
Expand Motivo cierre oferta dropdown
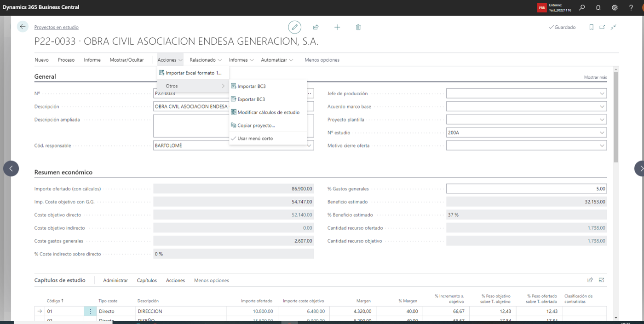click(602, 145)
